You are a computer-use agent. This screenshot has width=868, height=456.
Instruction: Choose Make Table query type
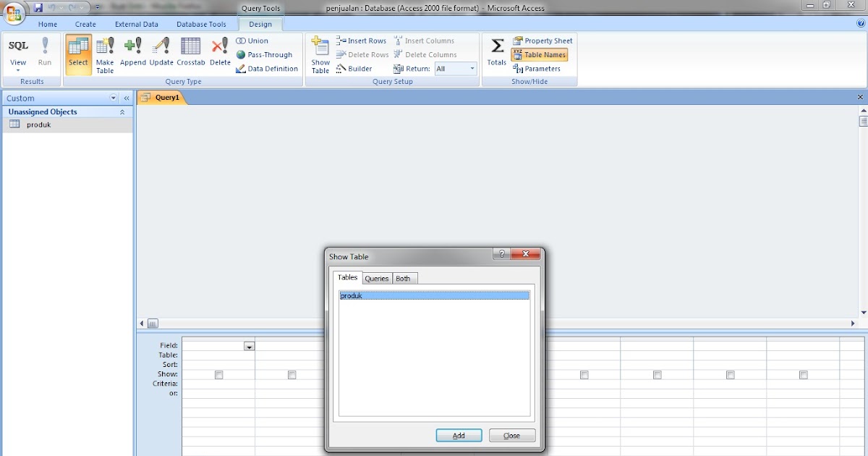coord(105,55)
